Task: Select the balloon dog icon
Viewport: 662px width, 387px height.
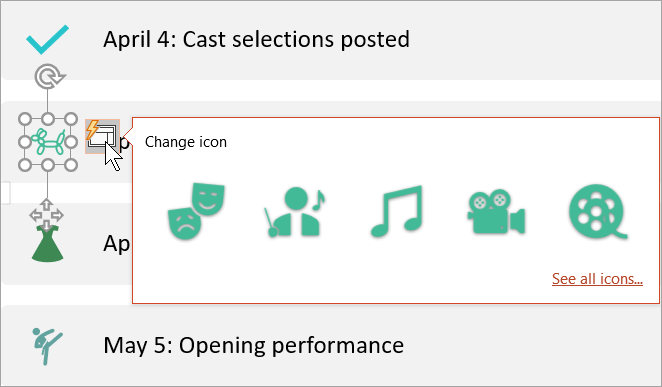Action: click(48, 142)
